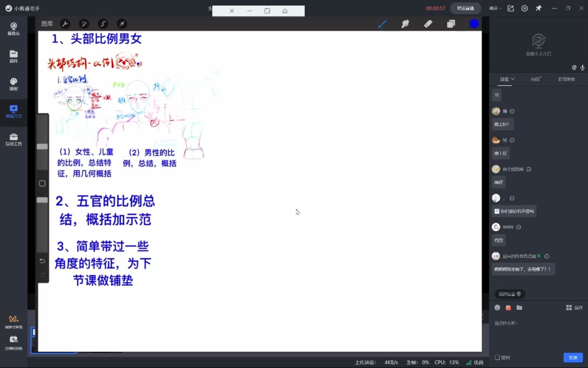Check the 提问 question checkbox
588x368 pixels.
[x=497, y=357]
